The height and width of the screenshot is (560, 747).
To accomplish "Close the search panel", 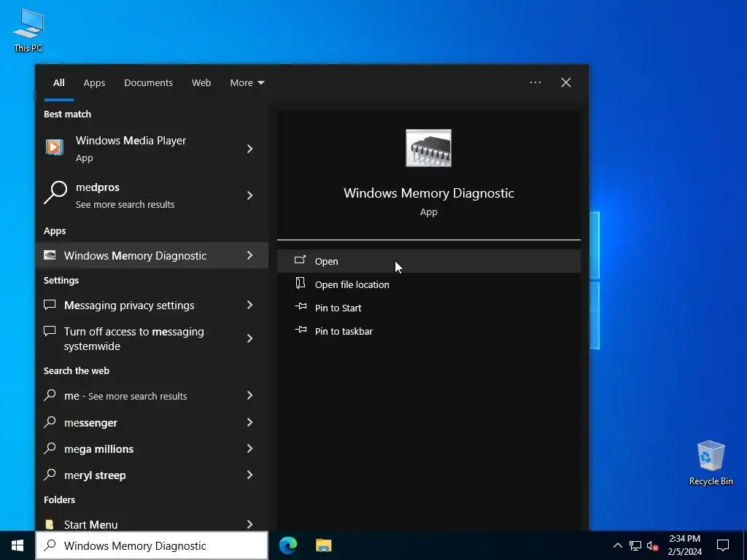I will point(566,83).
